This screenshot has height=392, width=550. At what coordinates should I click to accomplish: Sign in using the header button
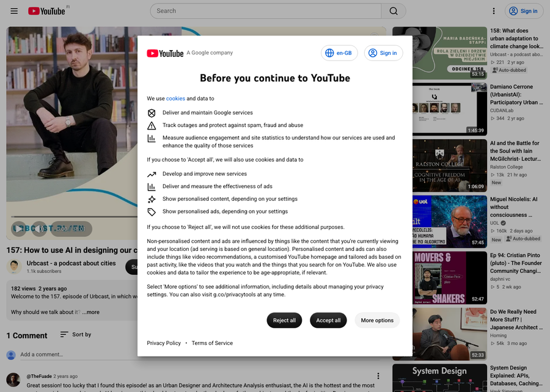click(x=524, y=11)
